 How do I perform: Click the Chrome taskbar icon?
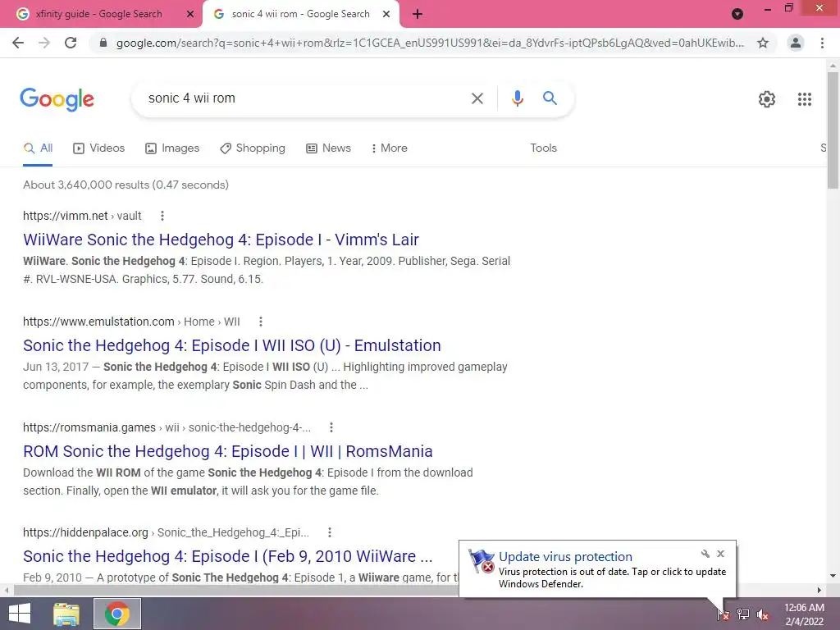pos(116,614)
